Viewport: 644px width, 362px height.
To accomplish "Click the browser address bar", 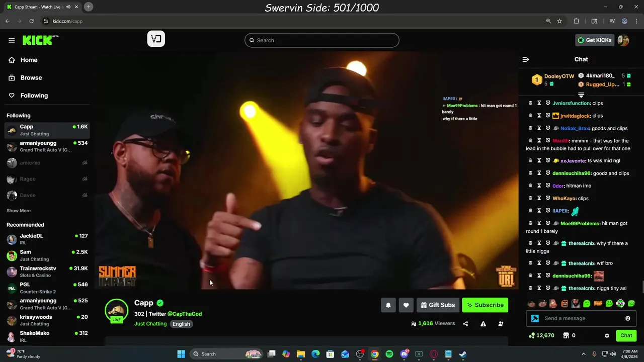I will tap(292, 21).
